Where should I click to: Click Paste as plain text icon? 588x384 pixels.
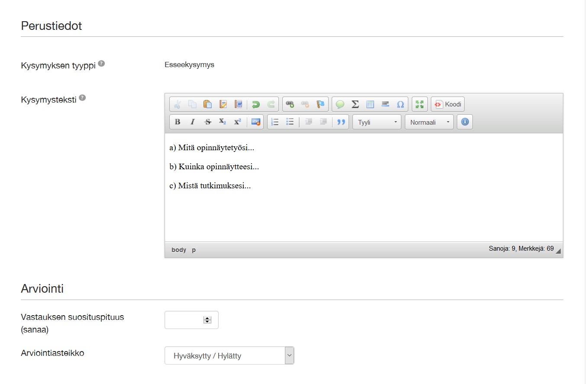click(223, 104)
